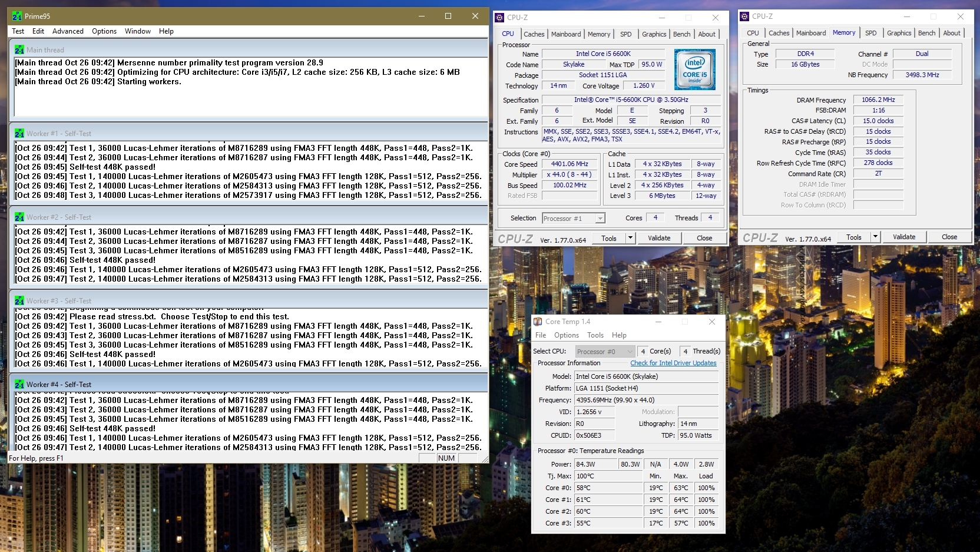Click the Name field Intel Core i5 6600K
Screen dimensions: 980x552
coord(603,54)
